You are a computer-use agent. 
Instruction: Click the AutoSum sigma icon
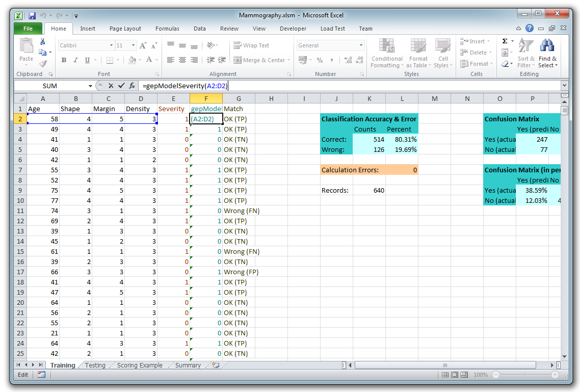(x=505, y=41)
